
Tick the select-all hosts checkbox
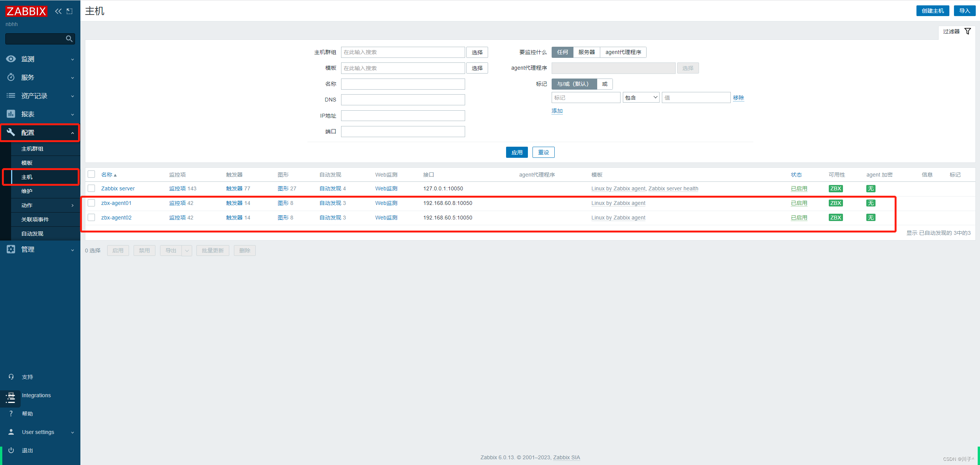coord(91,174)
